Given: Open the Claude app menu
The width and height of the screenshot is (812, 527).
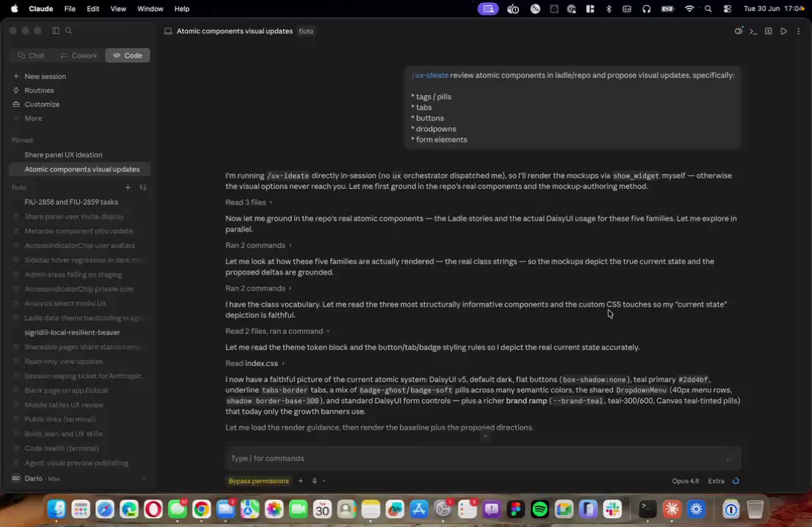Looking at the screenshot, I should 41,9.
